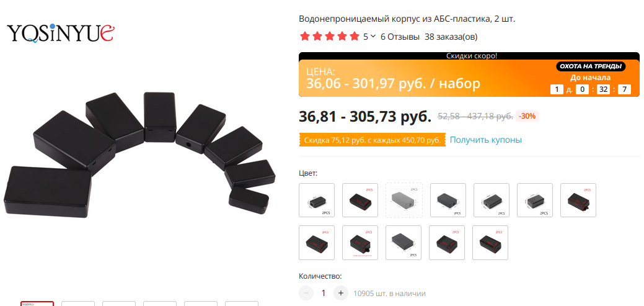Click Получить купоны link
644x306 pixels.
click(485, 140)
